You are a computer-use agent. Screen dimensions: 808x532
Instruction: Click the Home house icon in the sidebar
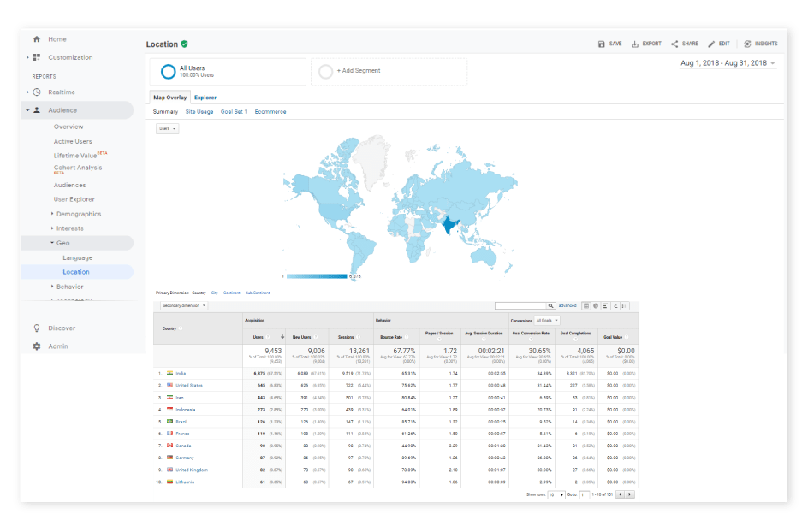tap(37, 39)
